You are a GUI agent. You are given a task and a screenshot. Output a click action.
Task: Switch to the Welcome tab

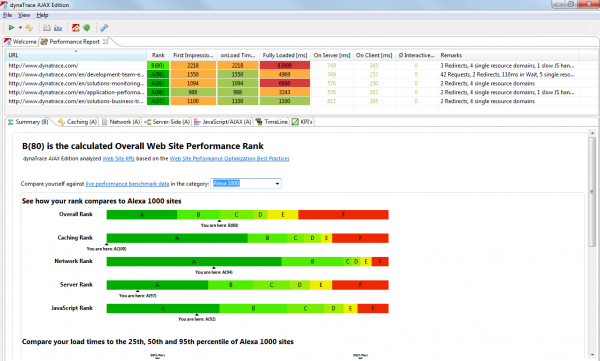pos(20,42)
